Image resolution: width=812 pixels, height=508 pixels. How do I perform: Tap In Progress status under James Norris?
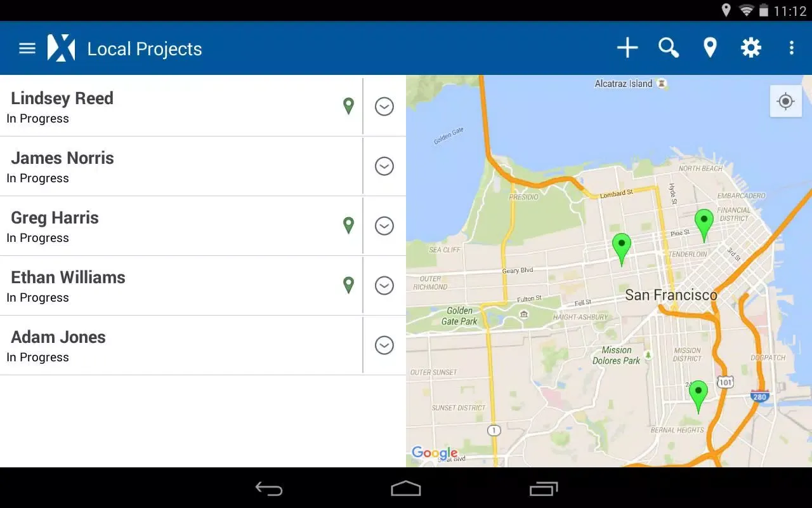coord(38,178)
